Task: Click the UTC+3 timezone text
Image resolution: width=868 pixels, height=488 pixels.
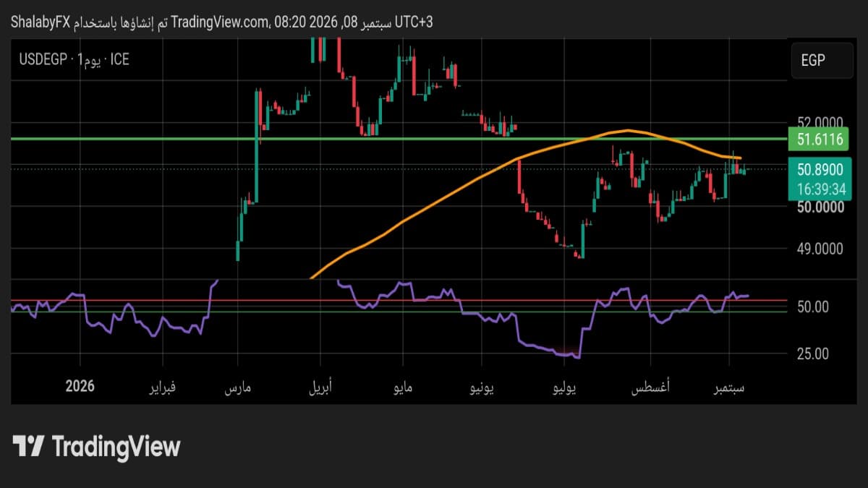Action: [x=415, y=22]
